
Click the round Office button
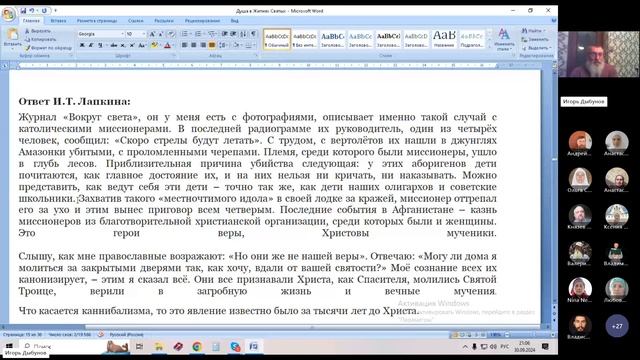(x=9, y=14)
